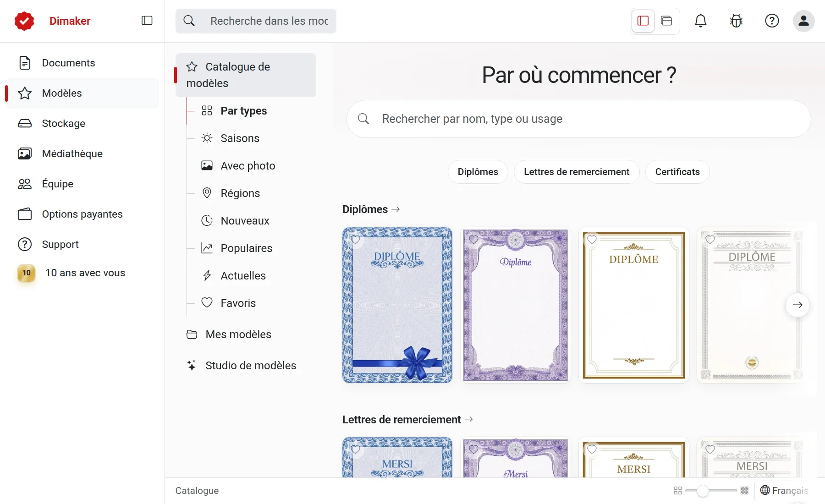Show next diplomas with arrow button
Viewport: 825px width, 504px height.
[x=797, y=305]
